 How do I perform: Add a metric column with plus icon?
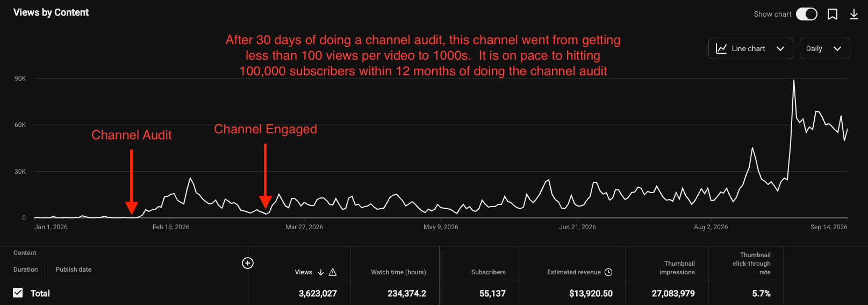coord(248,263)
